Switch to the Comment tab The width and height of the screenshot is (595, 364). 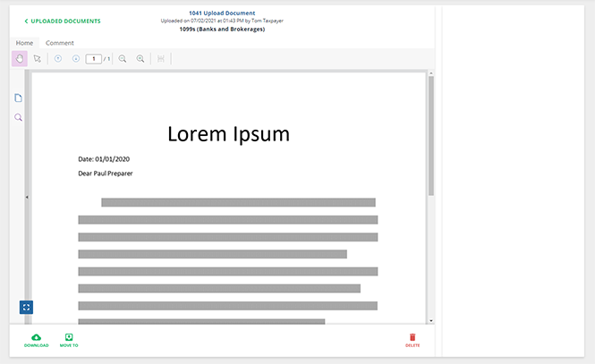pyautogui.click(x=60, y=43)
